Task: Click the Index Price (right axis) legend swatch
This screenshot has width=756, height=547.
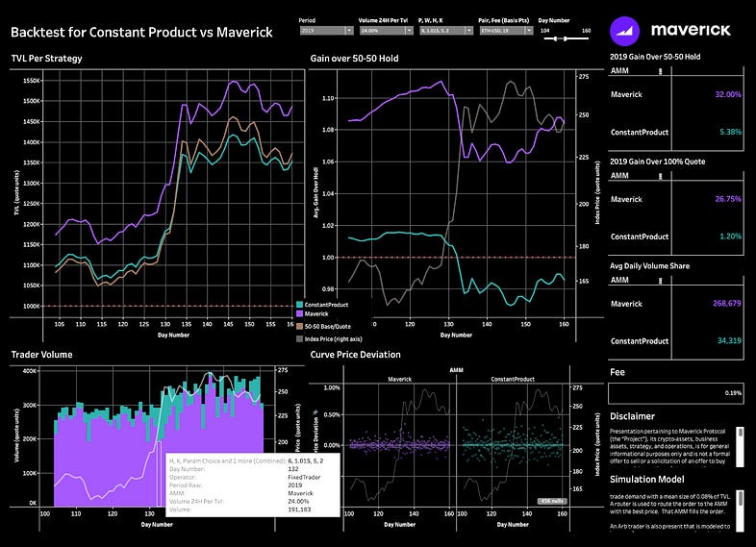Action: point(299,338)
